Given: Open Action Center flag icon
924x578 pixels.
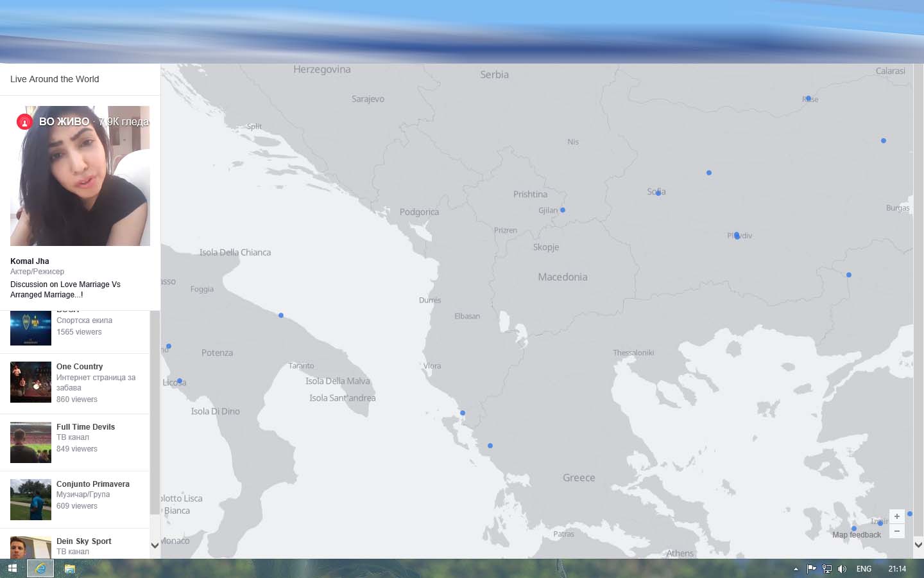Looking at the screenshot, I should click(x=811, y=568).
